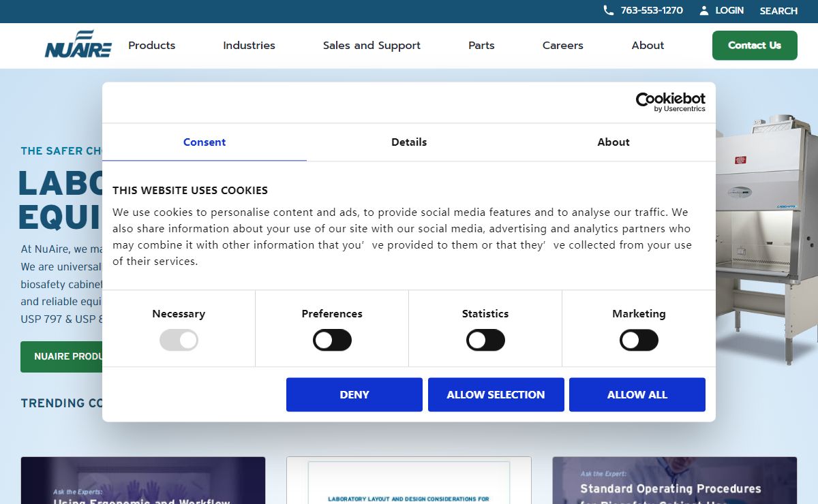Open the Products menu
Viewport: 818px width, 504px height.
[x=152, y=45]
